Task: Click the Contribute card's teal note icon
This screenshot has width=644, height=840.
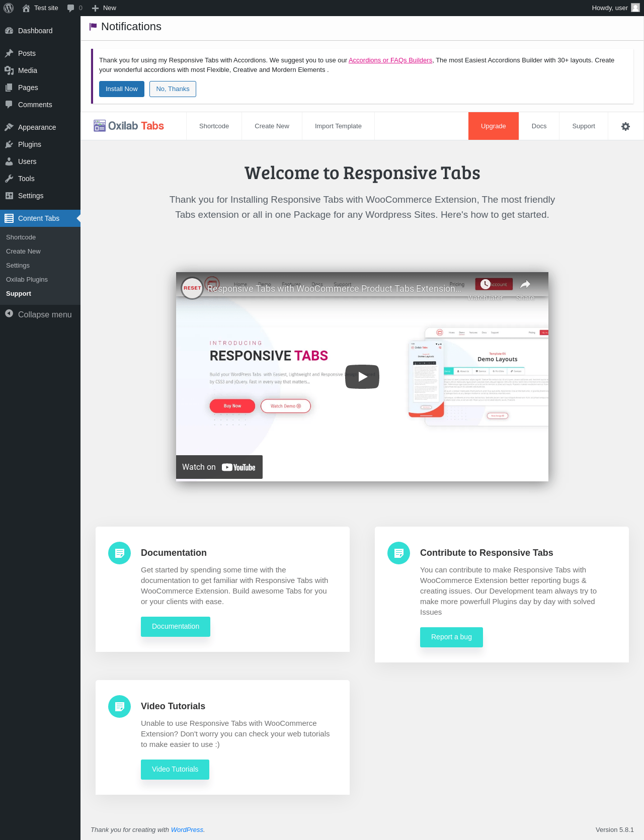Action: [x=399, y=553]
